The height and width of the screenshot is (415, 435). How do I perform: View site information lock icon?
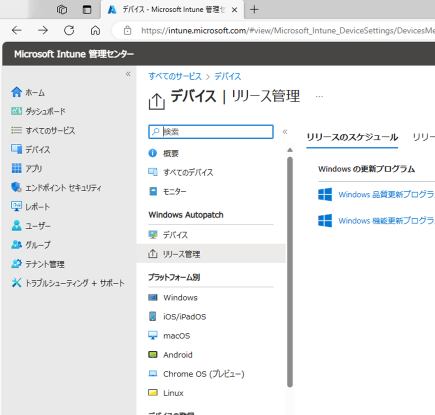[127, 31]
